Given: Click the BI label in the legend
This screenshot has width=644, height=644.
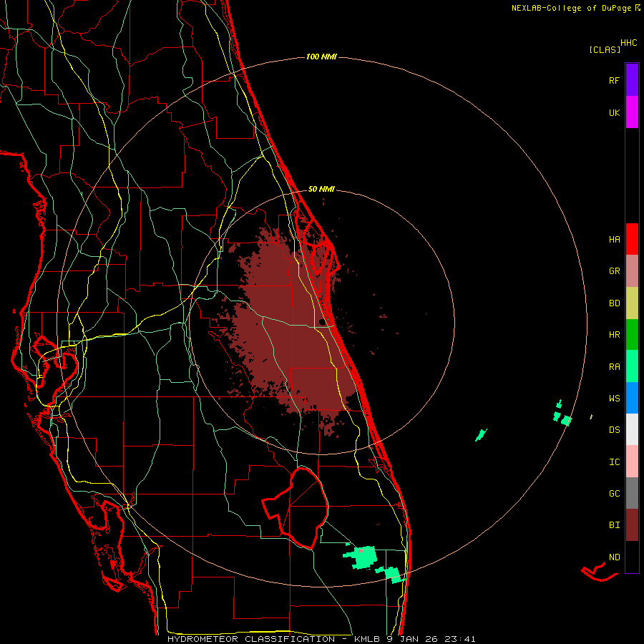Looking at the screenshot, I should click(x=614, y=525).
